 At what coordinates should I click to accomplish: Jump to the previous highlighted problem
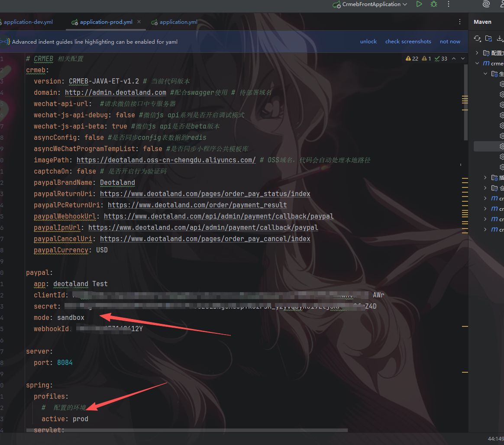454,58
